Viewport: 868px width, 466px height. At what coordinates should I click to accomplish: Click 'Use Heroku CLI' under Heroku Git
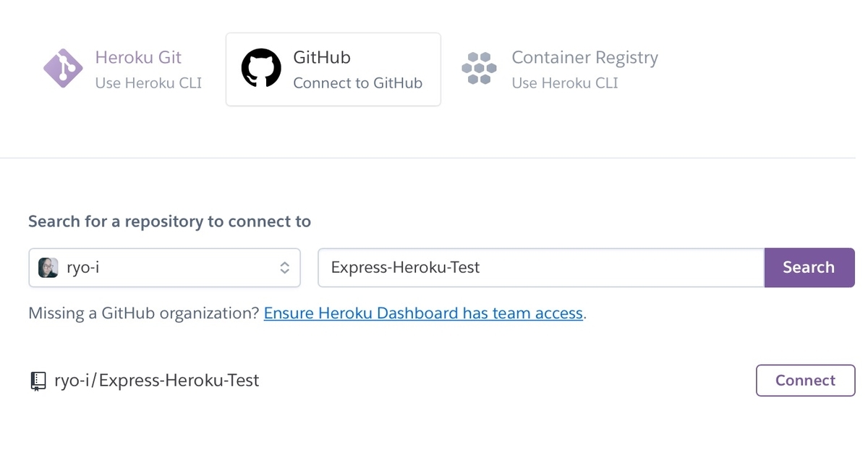pyautogui.click(x=148, y=83)
